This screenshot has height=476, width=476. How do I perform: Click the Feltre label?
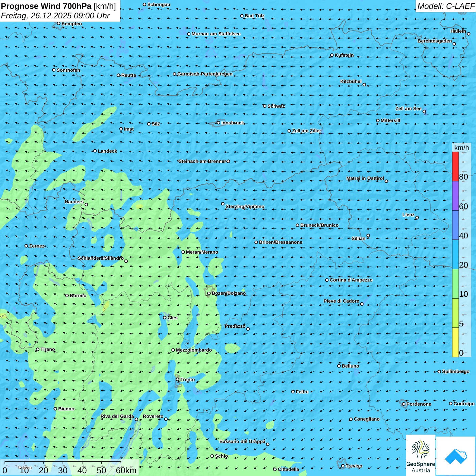(x=302, y=392)
